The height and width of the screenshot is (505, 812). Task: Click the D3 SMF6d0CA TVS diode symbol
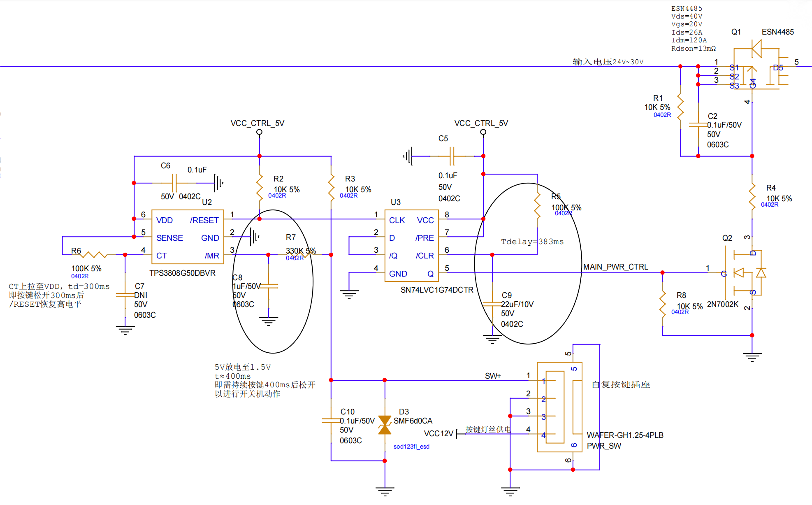385,425
